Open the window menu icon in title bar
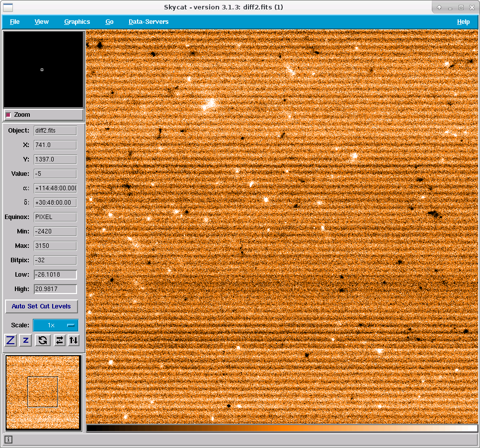The height and width of the screenshot is (448, 480). (x=7, y=7)
